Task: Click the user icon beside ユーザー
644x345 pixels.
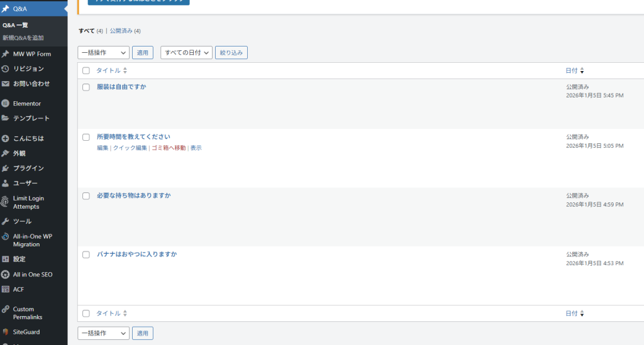Action: (x=5, y=183)
